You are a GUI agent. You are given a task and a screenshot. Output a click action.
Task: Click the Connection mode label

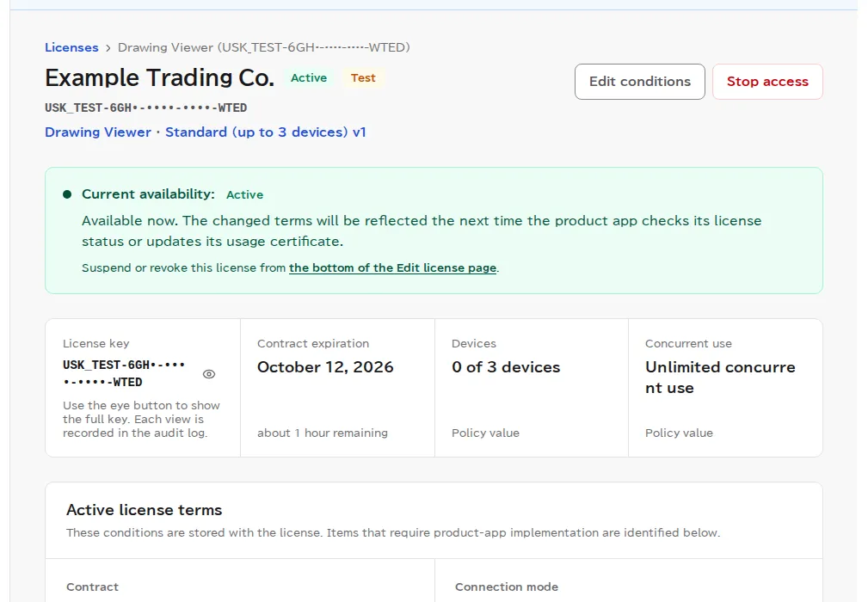tap(507, 587)
